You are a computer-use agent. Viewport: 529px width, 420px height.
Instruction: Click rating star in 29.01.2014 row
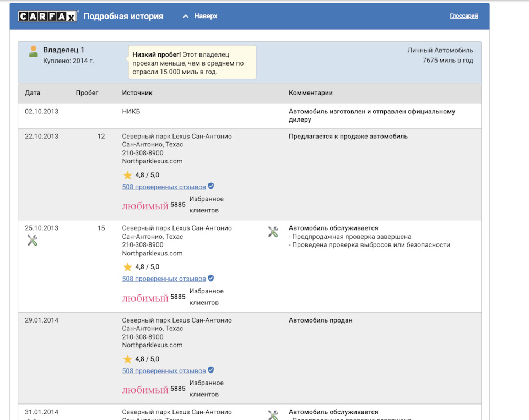click(x=127, y=359)
